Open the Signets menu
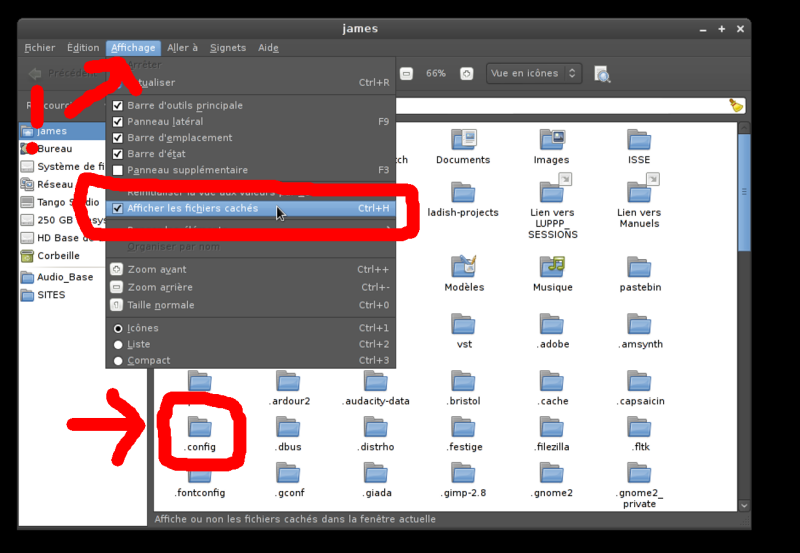This screenshot has width=800, height=553. click(228, 47)
